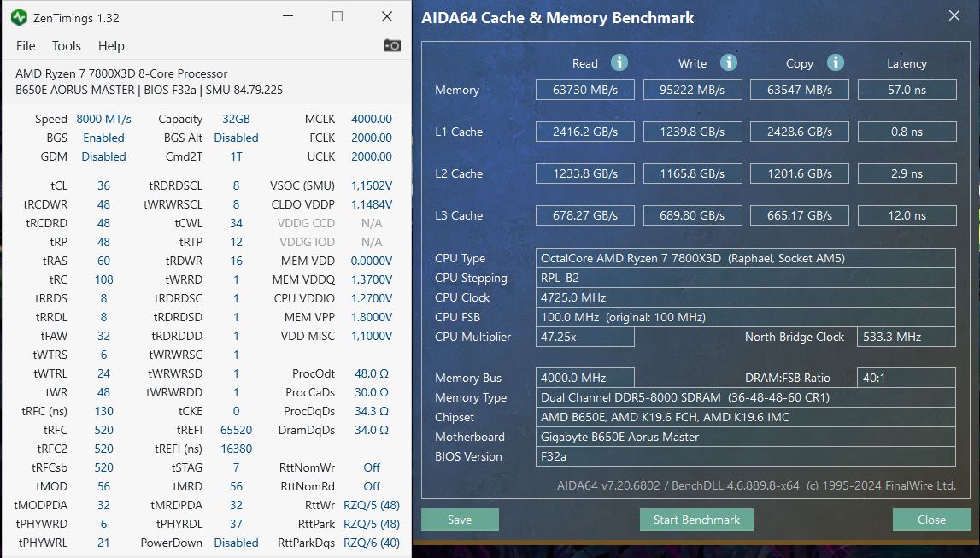Click the Ryzen 7 7800X3D processor name in ZenTimings
The width and height of the screenshot is (980, 558).
tap(121, 73)
